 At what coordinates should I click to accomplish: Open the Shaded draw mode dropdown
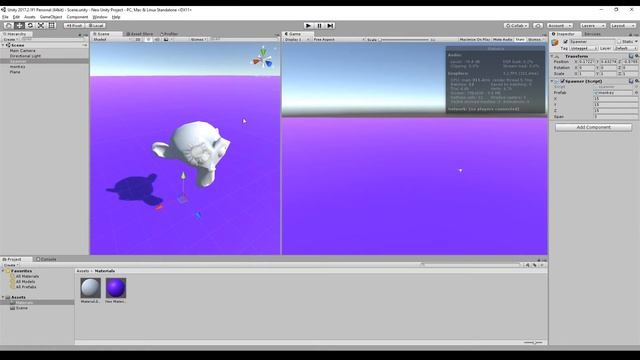(x=112, y=40)
